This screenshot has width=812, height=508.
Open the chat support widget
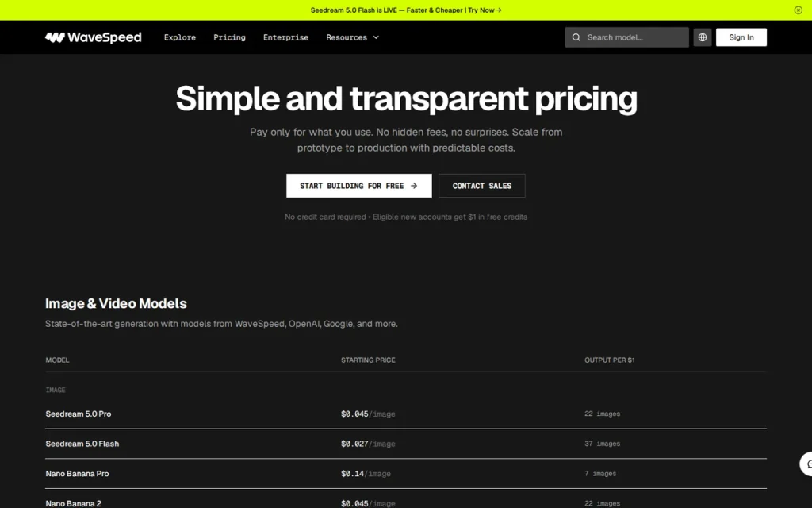pyautogui.click(x=806, y=464)
